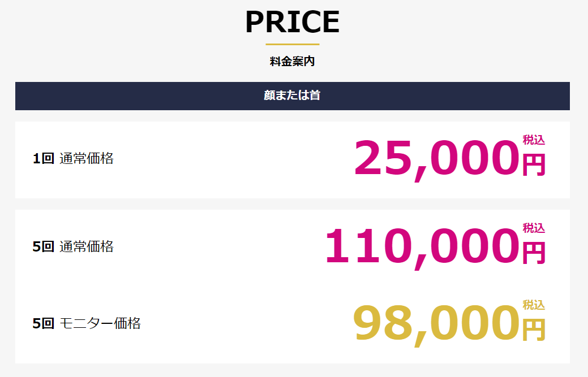This screenshot has height=377, width=588.
Task: Click the 5回 通常価格 label
Action: coord(73,246)
